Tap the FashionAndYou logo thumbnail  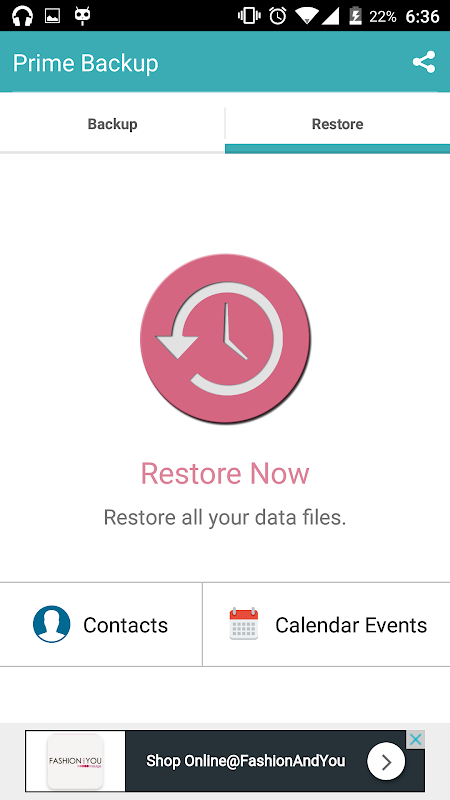(76, 761)
